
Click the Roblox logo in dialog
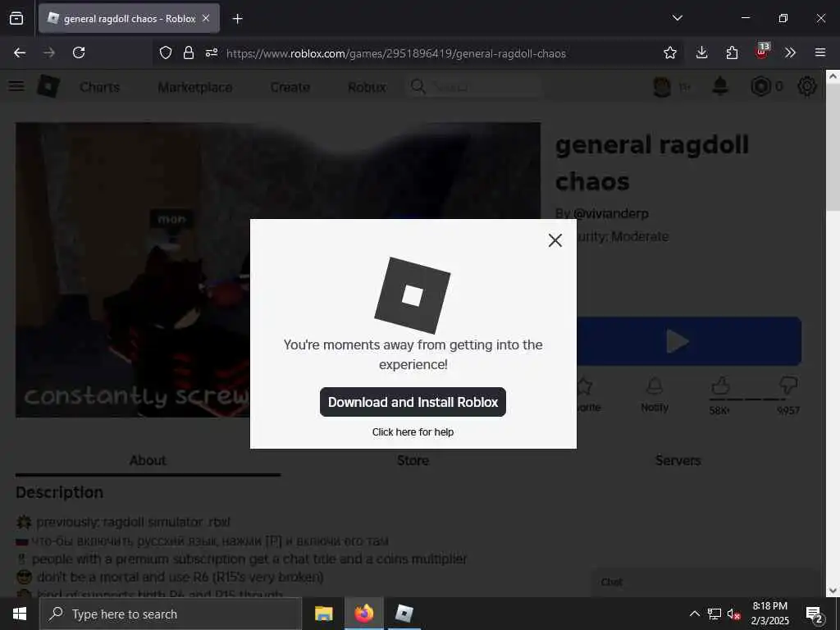click(412, 295)
